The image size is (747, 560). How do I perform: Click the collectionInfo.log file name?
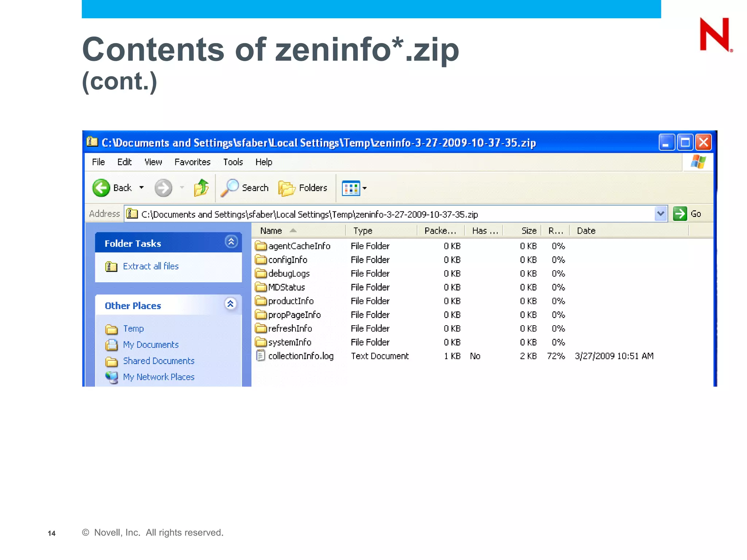click(301, 356)
